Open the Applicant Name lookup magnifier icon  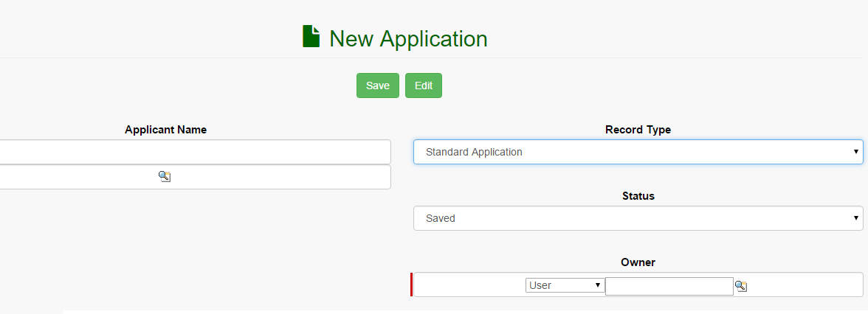pyautogui.click(x=165, y=177)
